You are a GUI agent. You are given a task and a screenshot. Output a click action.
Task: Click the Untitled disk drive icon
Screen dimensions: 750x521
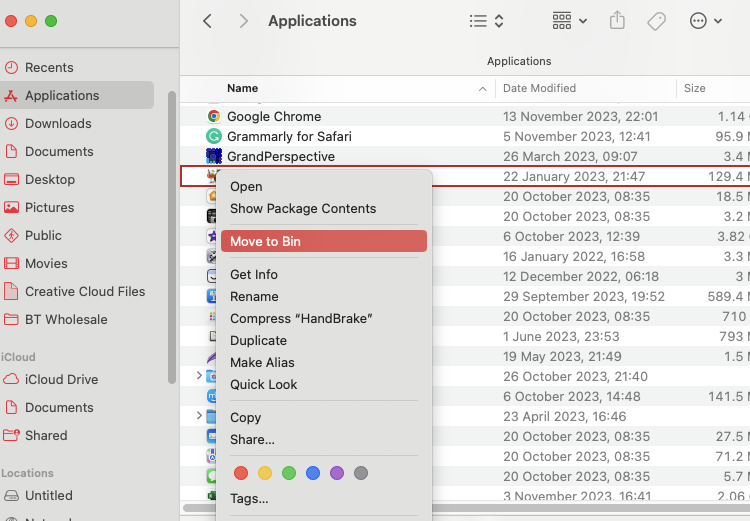[x=11, y=495]
